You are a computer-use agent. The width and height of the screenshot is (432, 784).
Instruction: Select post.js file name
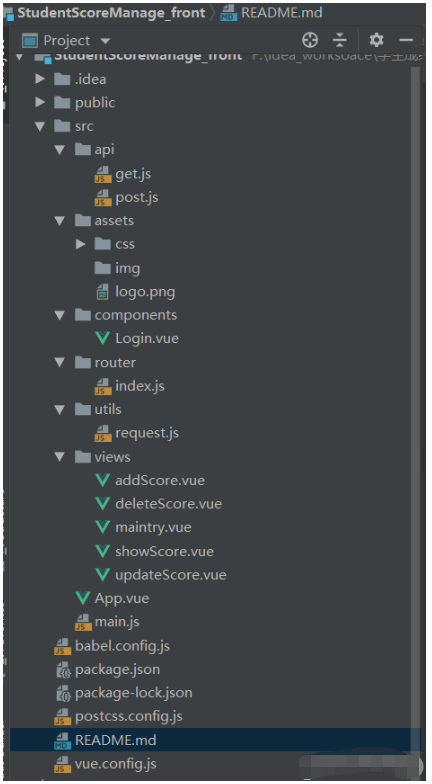click(137, 198)
